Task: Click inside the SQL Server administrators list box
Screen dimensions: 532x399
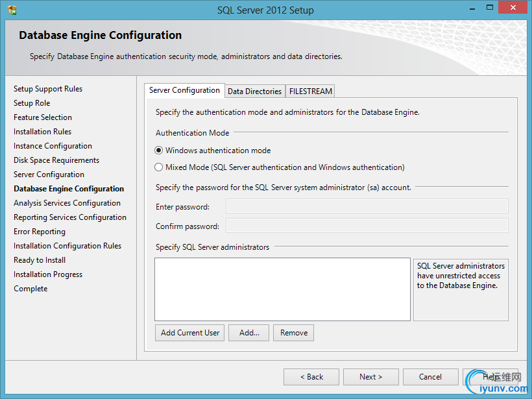Action: pyautogui.click(x=282, y=289)
